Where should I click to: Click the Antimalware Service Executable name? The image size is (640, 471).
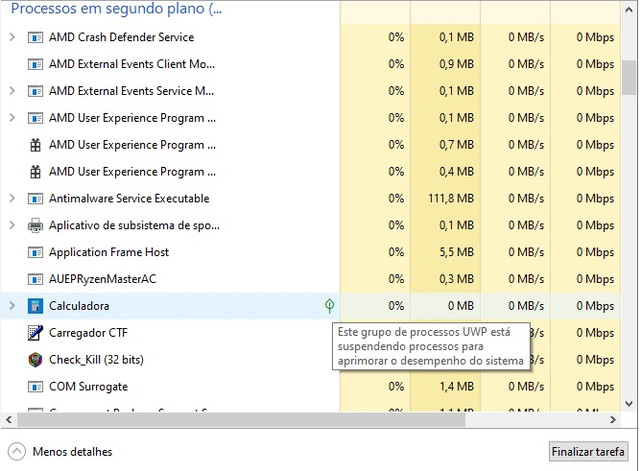point(129,198)
